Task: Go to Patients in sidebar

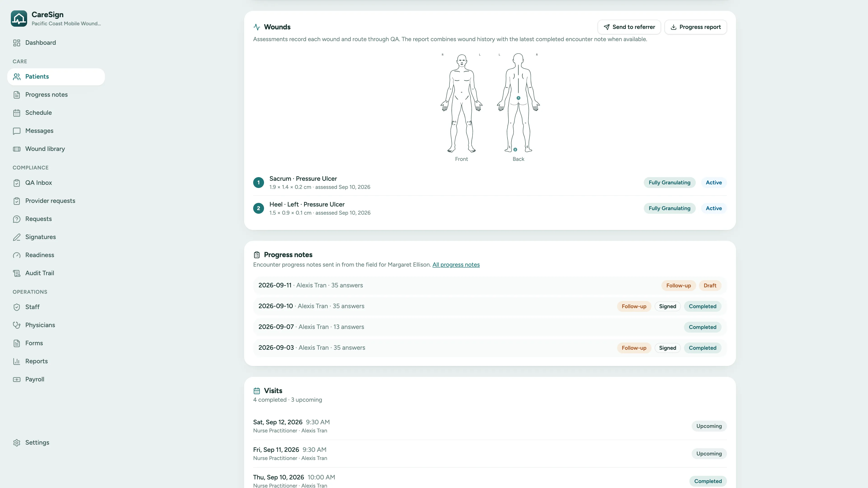Action: 56,77
